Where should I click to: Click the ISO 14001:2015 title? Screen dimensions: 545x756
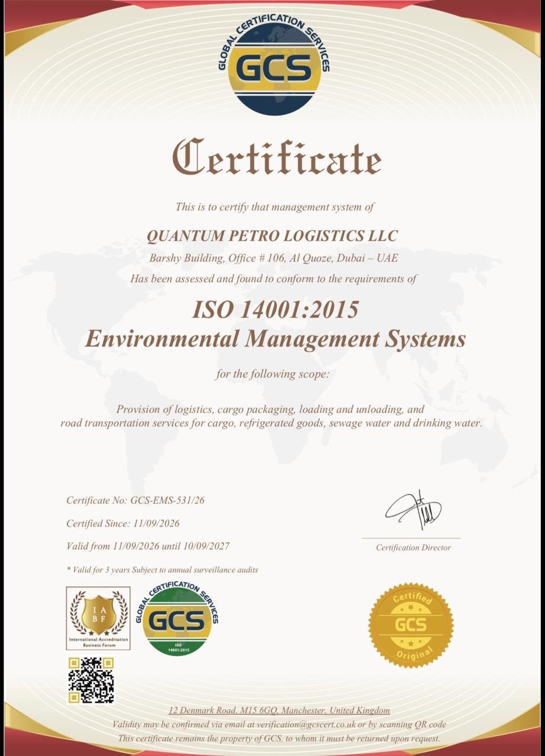[x=275, y=309]
